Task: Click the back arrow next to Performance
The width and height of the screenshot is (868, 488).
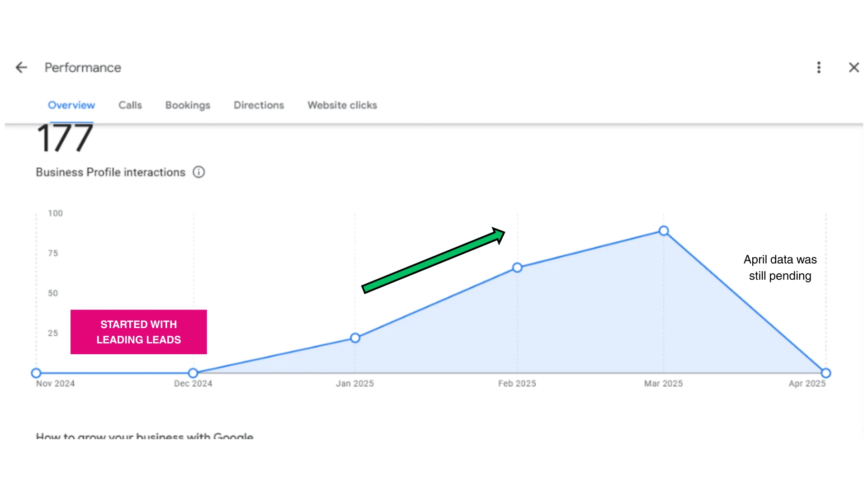Action: 21,68
